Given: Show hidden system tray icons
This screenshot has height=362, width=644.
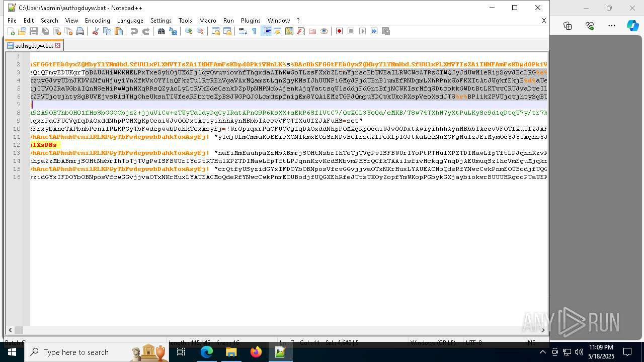Looking at the screenshot, I should coord(542,352).
